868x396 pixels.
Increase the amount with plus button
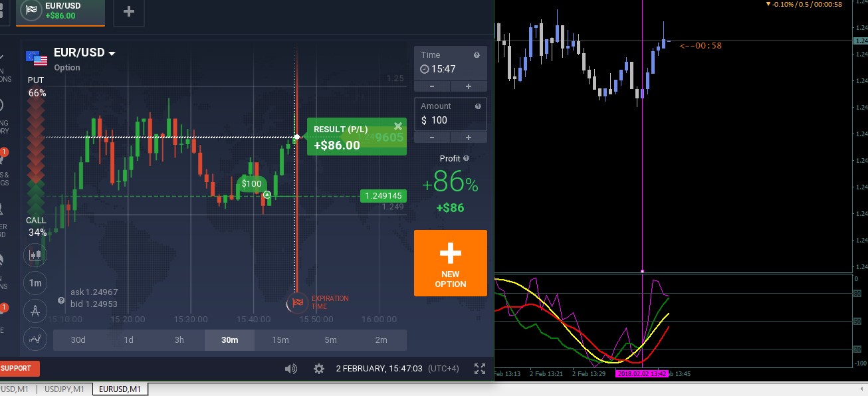point(469,138)
